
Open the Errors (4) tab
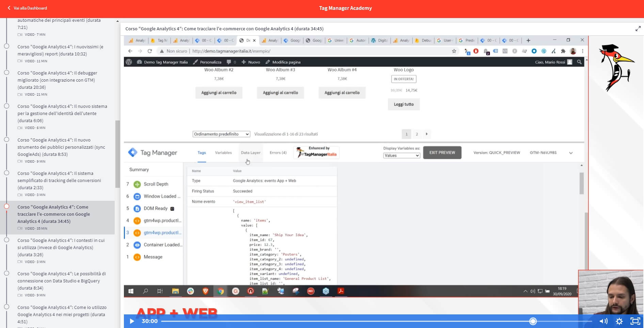click(x=278, y=152)
